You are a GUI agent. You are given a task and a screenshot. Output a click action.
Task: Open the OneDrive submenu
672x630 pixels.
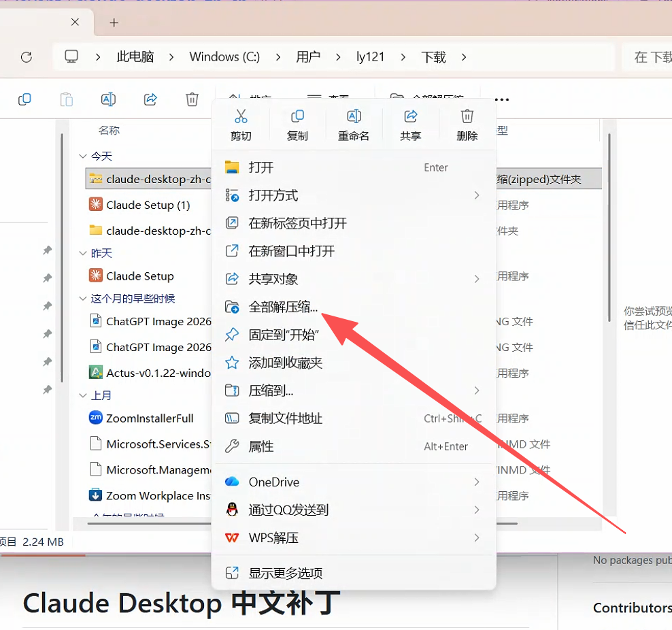point(354,482)
